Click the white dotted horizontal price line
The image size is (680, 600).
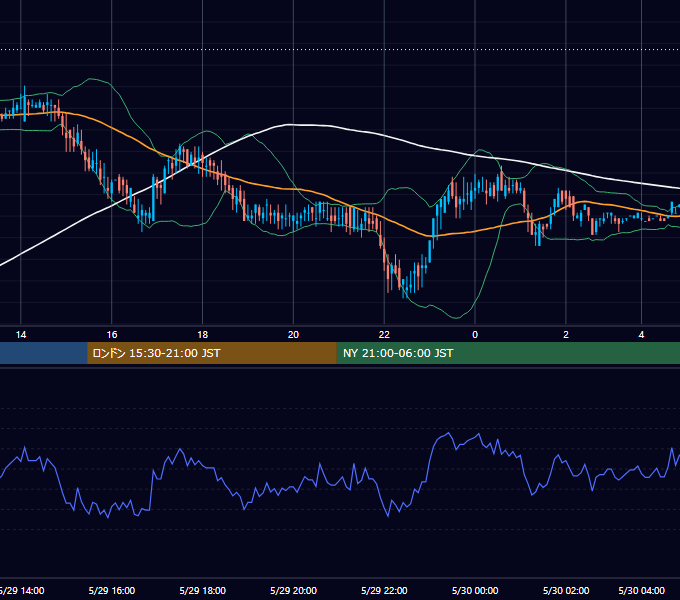click(x=340, y=49)
